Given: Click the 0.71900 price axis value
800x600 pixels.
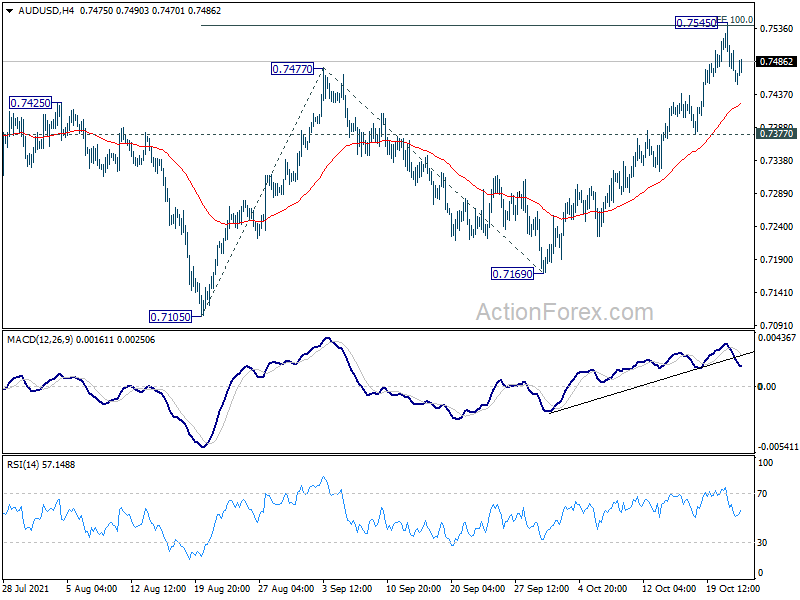Looking at the screenshot, I should click(x=776, y=260).
